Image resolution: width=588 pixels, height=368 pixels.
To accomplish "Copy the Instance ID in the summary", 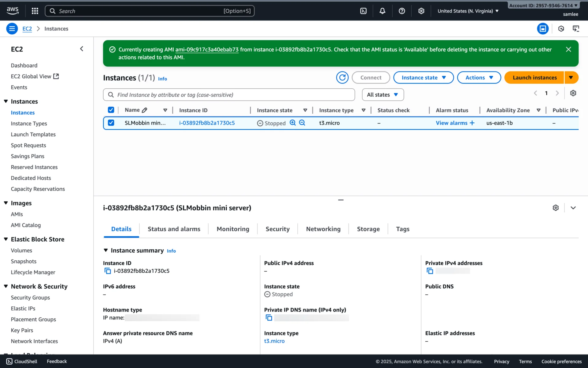I will click(108, 271).
